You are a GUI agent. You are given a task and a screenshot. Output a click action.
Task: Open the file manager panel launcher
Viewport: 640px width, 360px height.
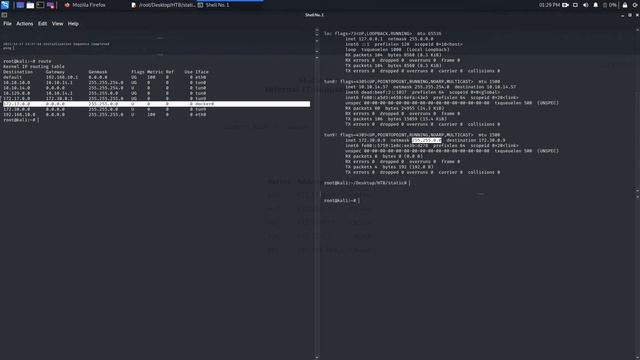pos(30,5)
